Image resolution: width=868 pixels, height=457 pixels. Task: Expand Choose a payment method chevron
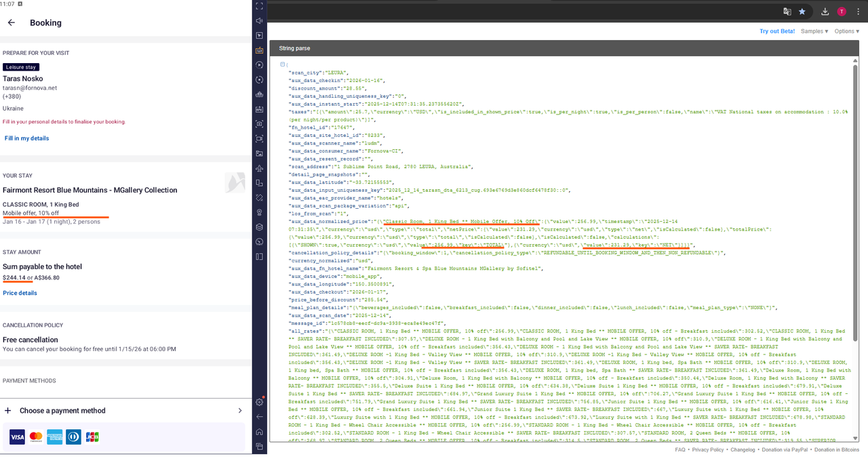pos(239,410)
